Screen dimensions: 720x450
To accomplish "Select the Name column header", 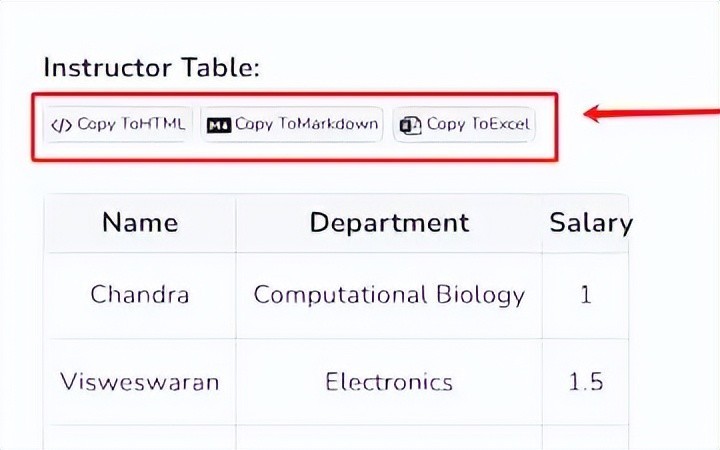I will click(x=140, y=223).
